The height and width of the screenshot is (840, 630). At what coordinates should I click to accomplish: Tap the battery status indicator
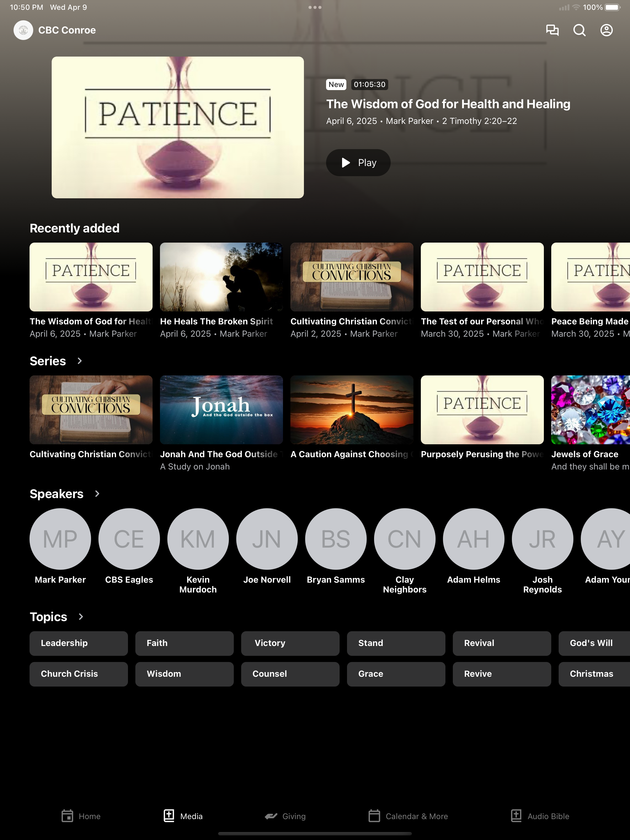tap(612, 7)
